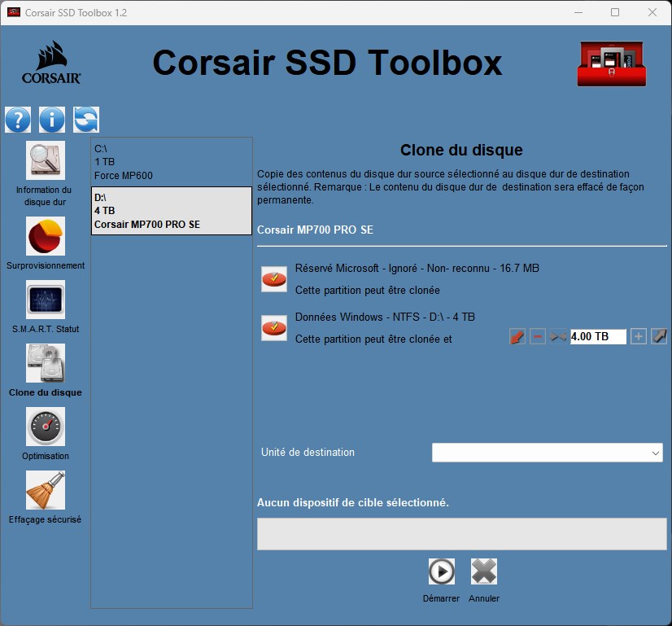This screenshot has height=626, width=672.
Task: Close the Corsair SSD Toolbox window
Action: (x=652, y=12)
